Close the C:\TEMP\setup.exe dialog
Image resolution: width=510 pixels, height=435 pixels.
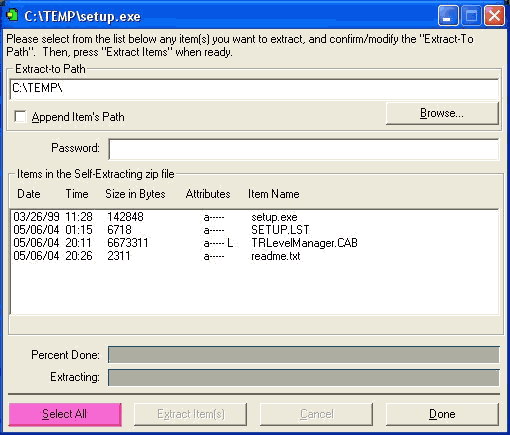click(x=494, y=16)
